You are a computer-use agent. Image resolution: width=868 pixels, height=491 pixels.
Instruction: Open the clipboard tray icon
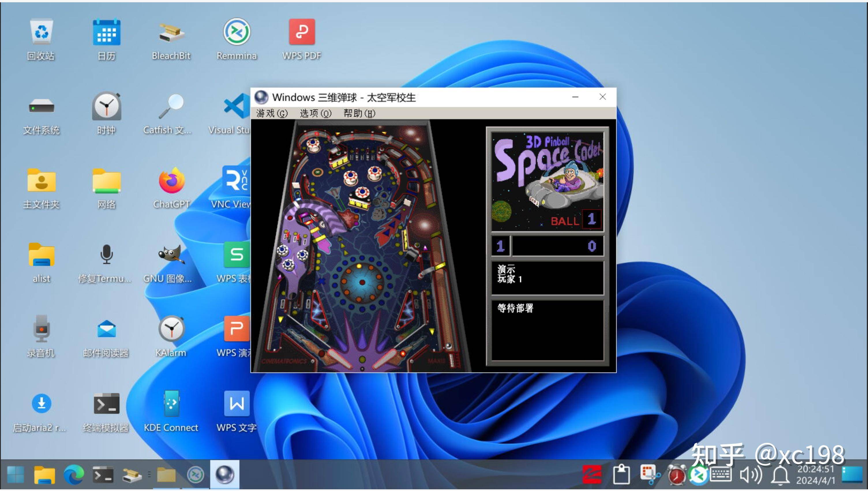point(621,475)
